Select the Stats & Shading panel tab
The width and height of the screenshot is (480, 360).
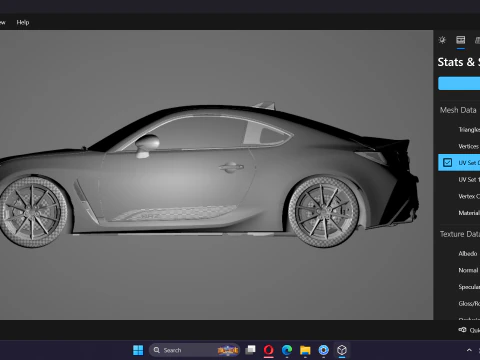pyautogui.click(x=461, y=40)
